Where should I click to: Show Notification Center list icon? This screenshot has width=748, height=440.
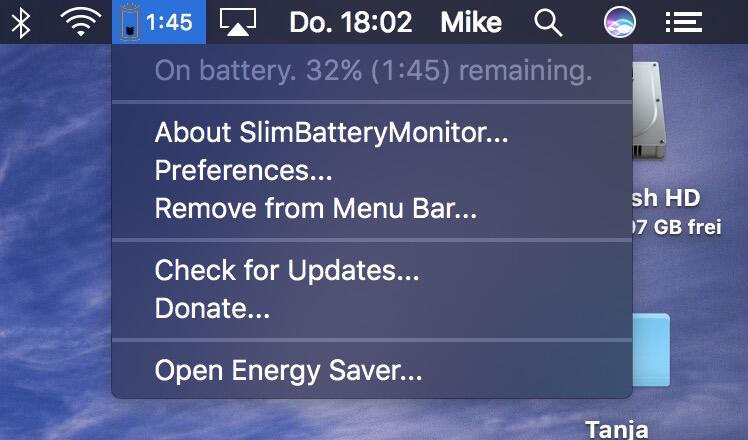point(684,22)
